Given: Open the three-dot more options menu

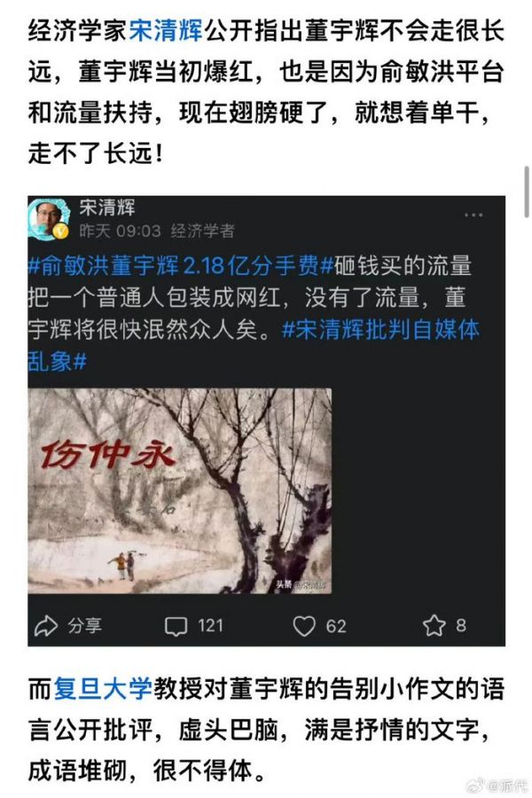Looking at the screenshot, I should (473, 215).
